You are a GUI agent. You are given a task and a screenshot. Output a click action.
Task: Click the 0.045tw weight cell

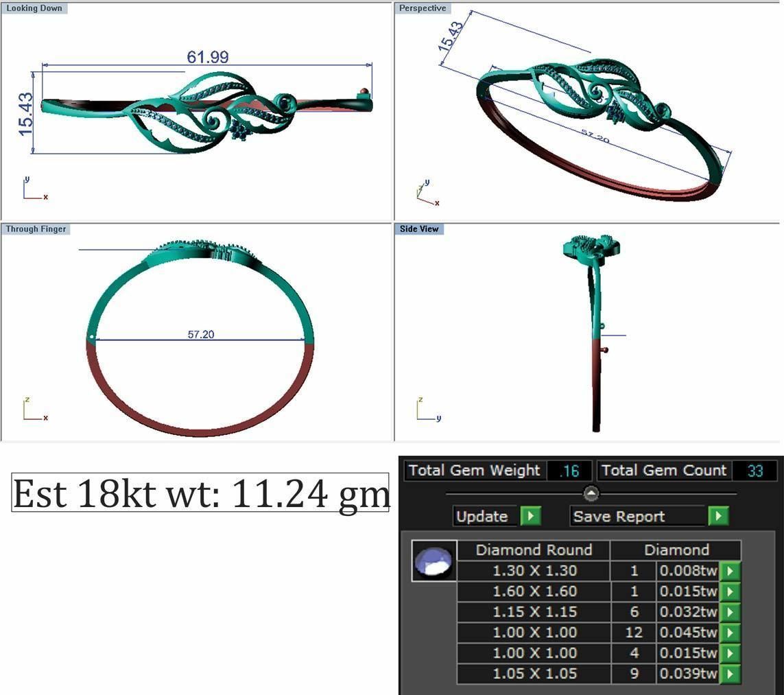(x=688, y=632)
